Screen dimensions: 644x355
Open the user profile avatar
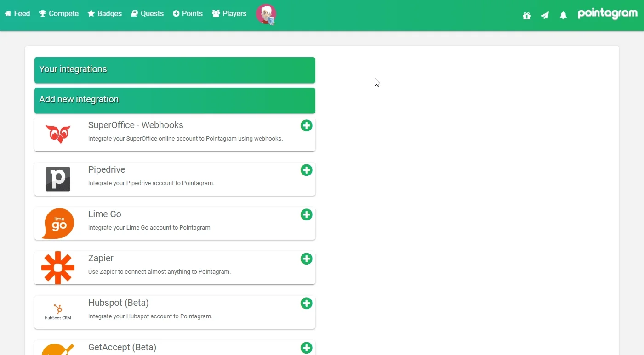(x=266, y=14)
